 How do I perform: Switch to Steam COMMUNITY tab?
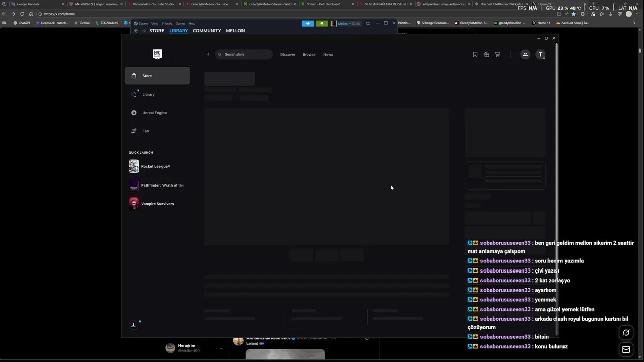(x=207, y=31)
